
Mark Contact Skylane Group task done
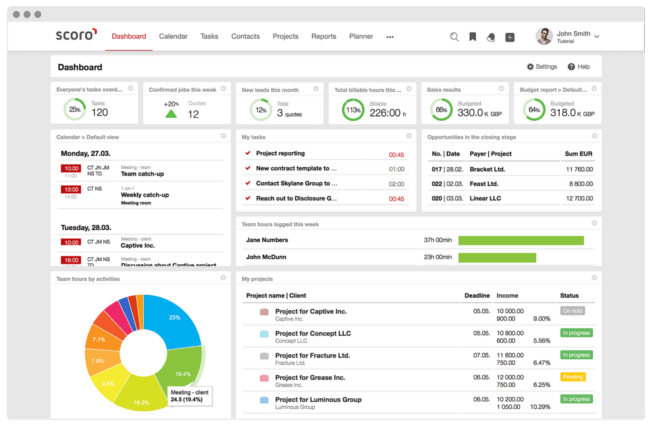tap(247, 184)
